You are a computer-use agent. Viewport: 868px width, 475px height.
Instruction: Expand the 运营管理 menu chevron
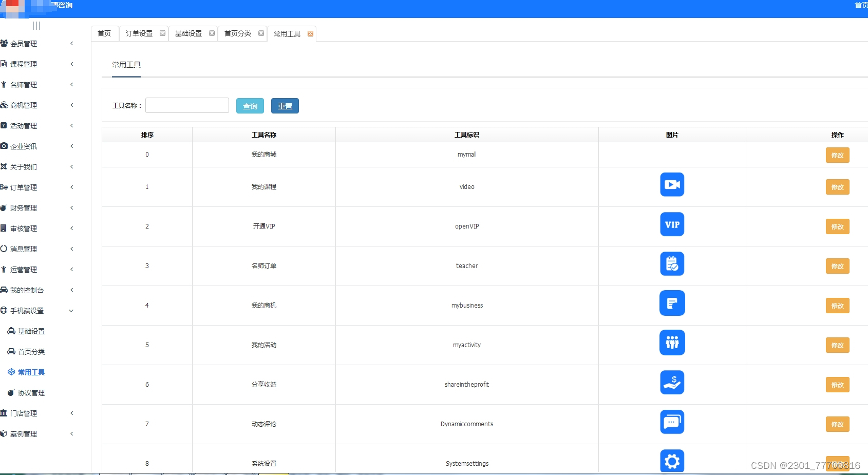pyautogui.click(x=72, y=270)
